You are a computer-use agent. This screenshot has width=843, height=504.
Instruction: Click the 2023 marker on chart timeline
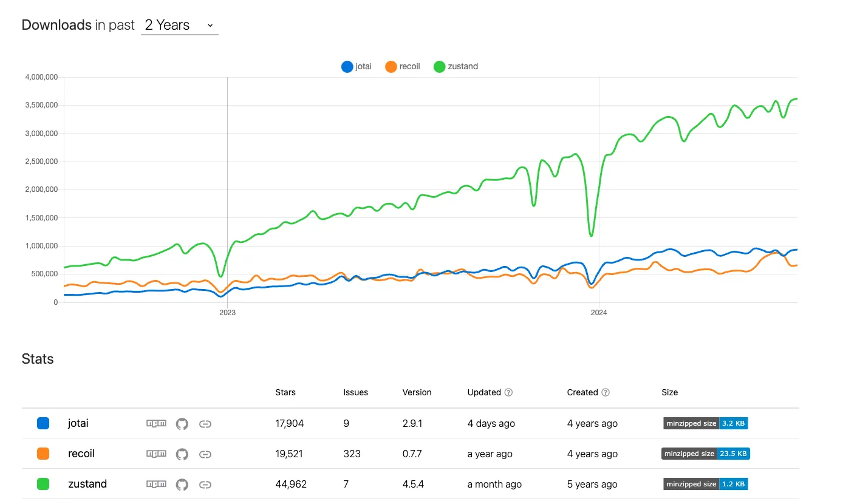click(227, 313)
